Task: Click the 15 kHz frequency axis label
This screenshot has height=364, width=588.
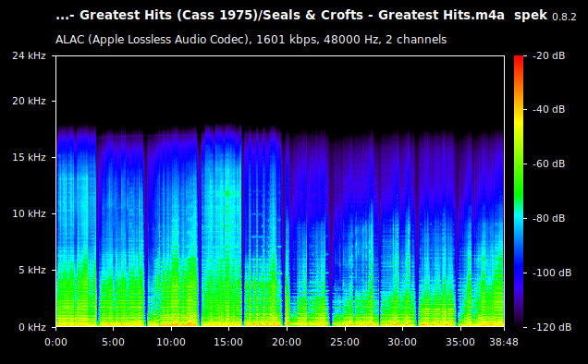Action: (29, 157)
